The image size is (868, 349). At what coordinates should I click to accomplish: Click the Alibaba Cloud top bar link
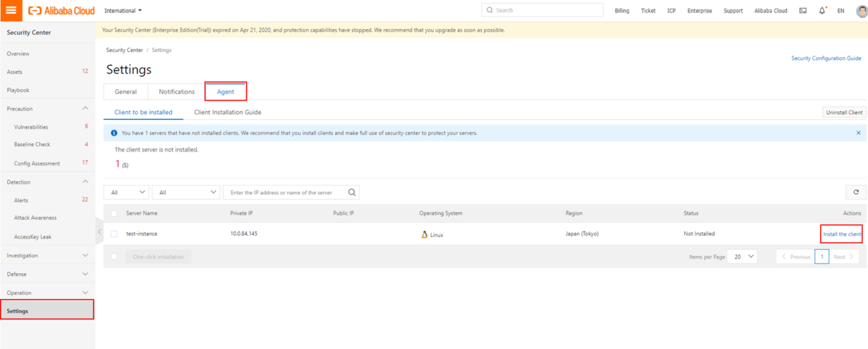point(771,11)
